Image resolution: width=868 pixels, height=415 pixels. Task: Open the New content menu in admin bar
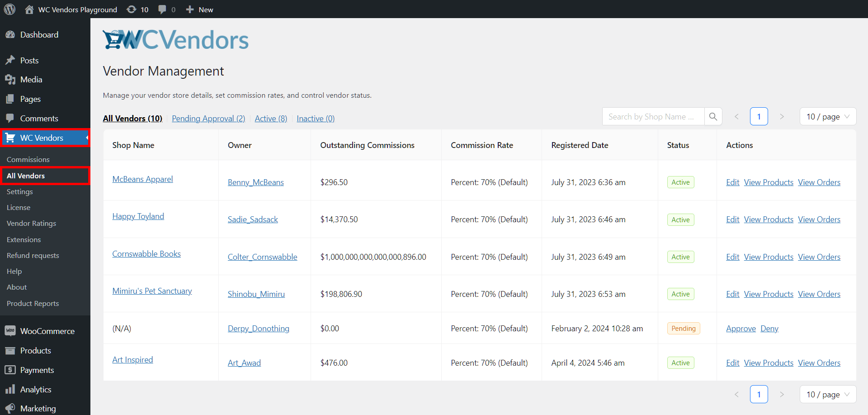200,10
